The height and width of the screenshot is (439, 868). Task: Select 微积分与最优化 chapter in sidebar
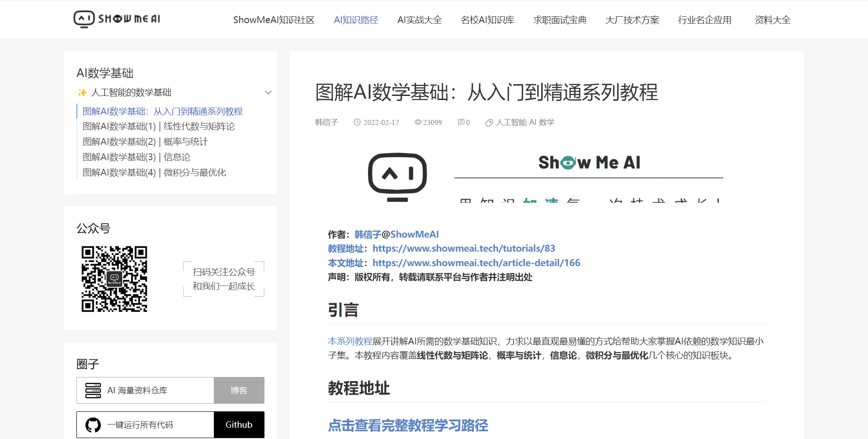click(154, 172)
